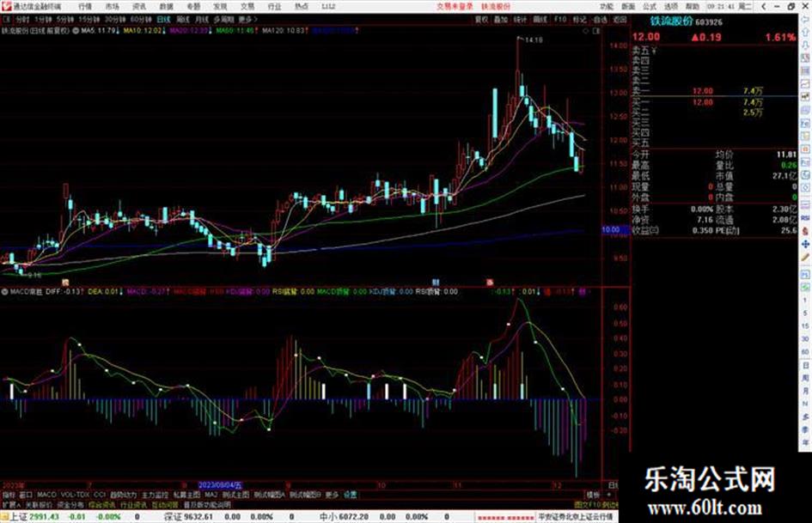Click 自选 add to watchlist
The width and height of the screenshot is (812, 523).
click(600, 19)
